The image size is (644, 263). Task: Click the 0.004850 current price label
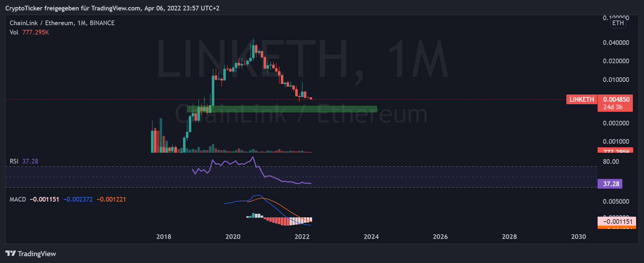tap(616, 100)
